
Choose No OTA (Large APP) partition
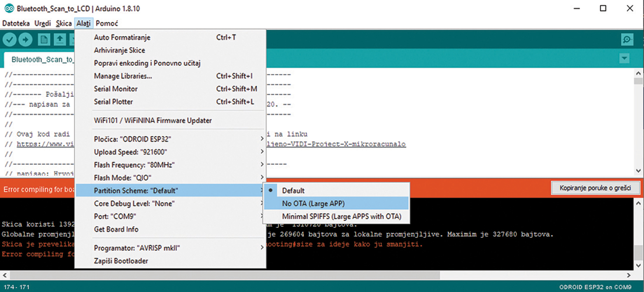tap(313, 203)
